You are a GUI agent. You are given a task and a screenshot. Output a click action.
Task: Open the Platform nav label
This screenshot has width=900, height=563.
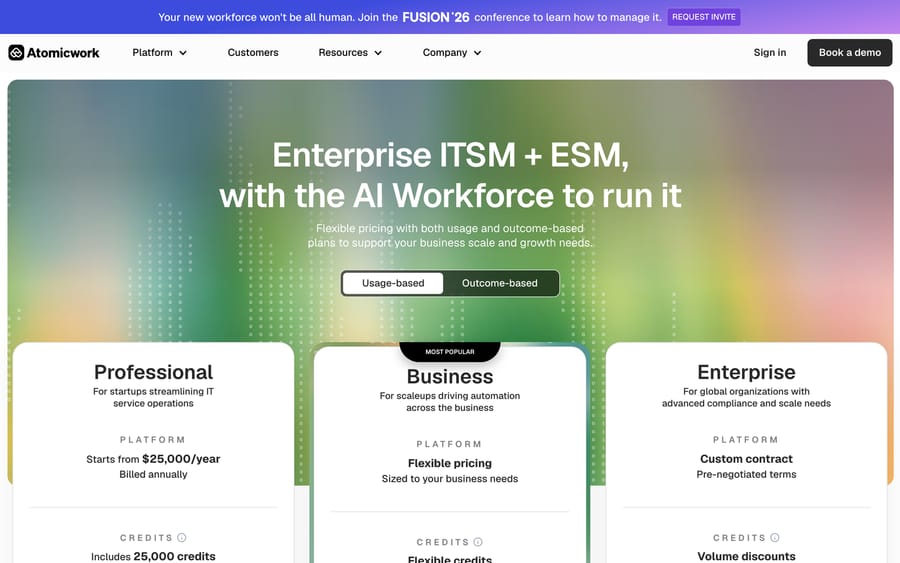[x=152, y=52]
